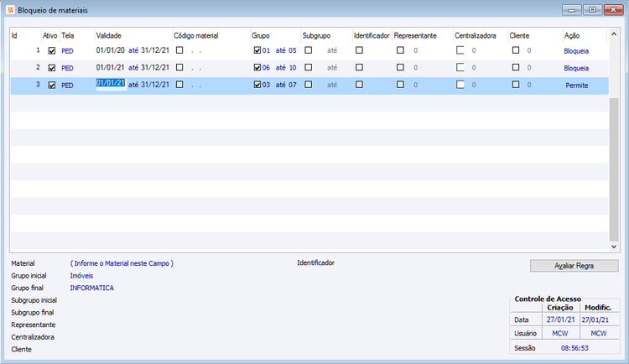Click the Avaliar Regra button

[x=574, y=266]
